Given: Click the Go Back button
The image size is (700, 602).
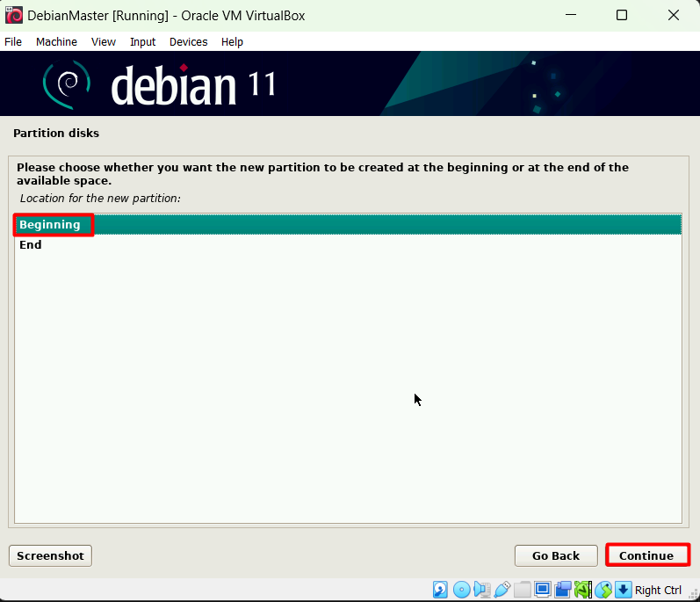Looking at the screenshot, I should click(556, 555).
